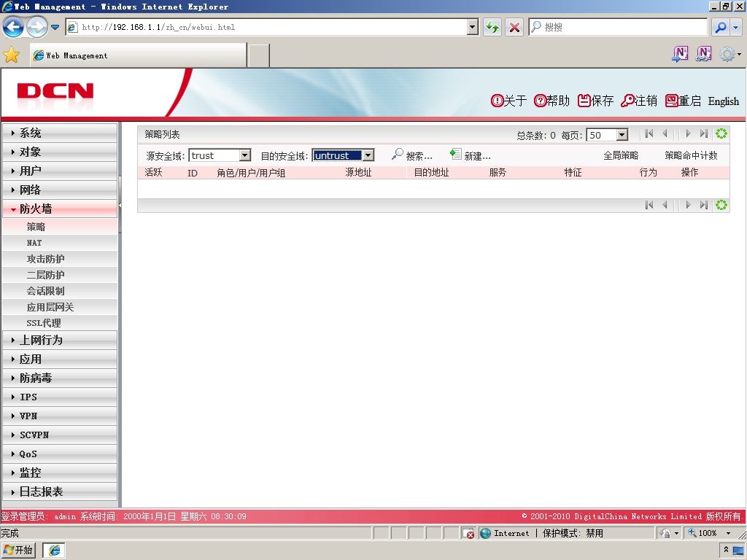Viewport: 747px width, 560px height.
Task: Click the first OneNote toolbar icon
Action: point(680,54)
